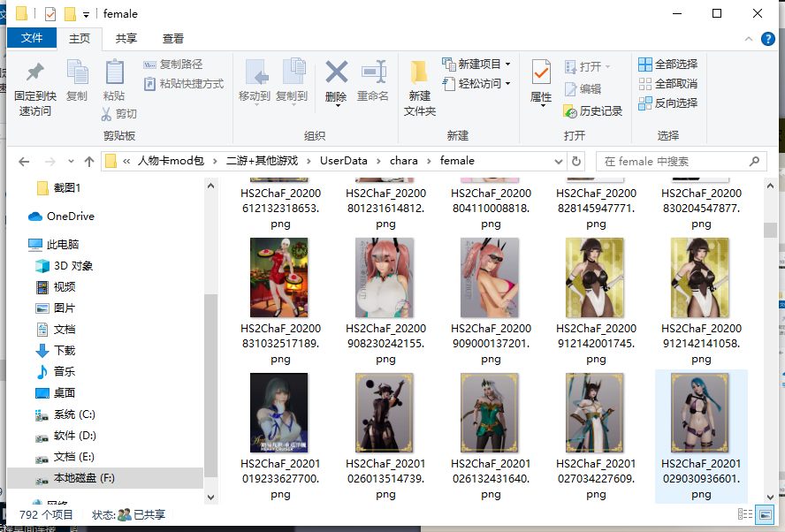785x532 pixels.
Task: Click History (历史记录) icon
Action: (570, 111)
